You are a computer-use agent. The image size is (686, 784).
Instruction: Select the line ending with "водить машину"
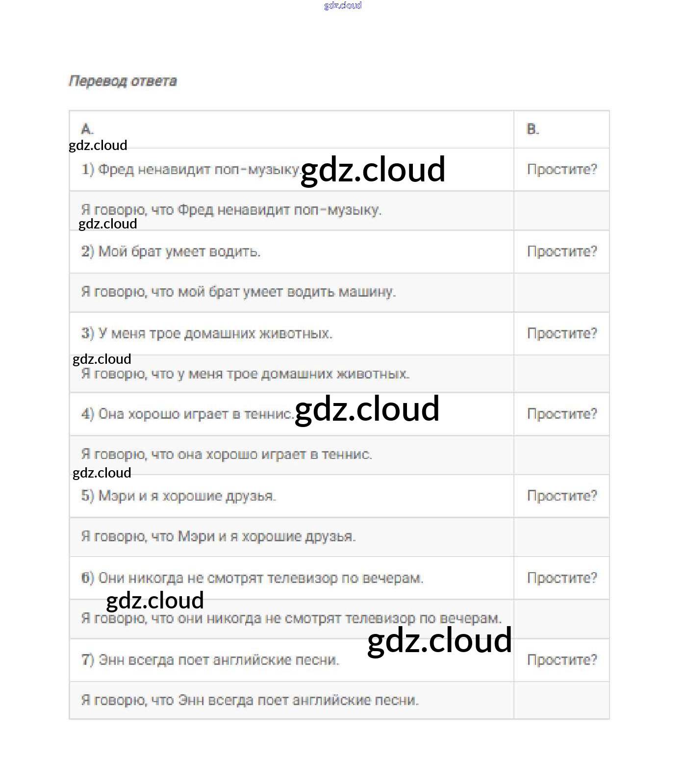(x=238, y=292)
